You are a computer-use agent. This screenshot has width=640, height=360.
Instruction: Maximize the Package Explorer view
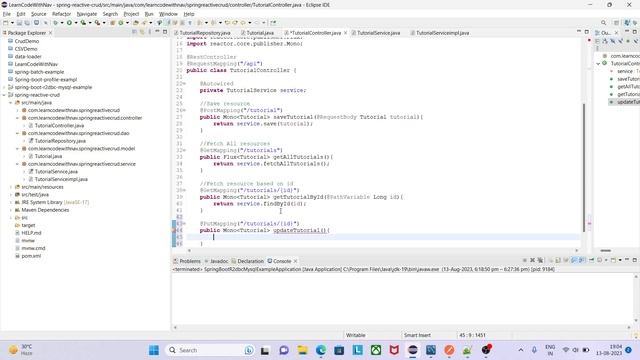pos(165,32)
